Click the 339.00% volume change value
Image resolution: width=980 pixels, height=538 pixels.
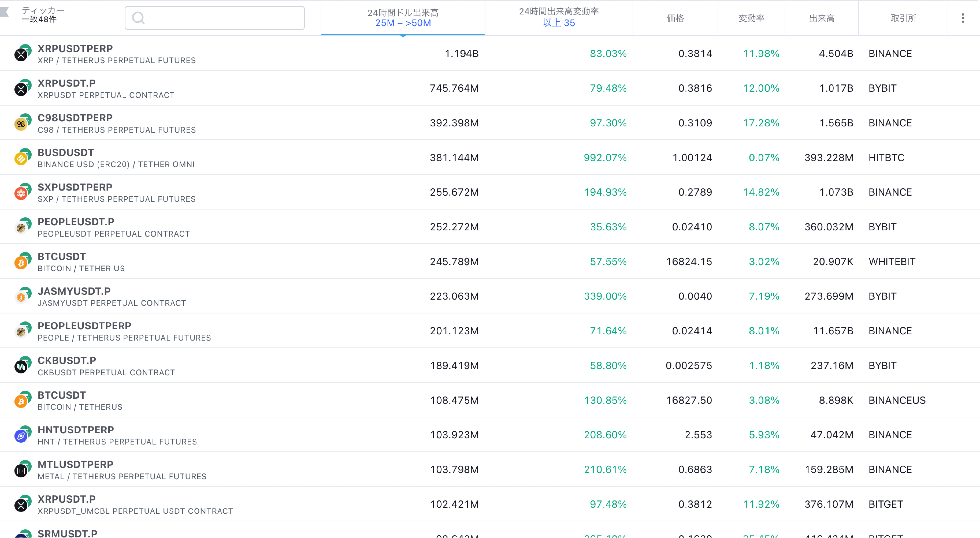605,296
